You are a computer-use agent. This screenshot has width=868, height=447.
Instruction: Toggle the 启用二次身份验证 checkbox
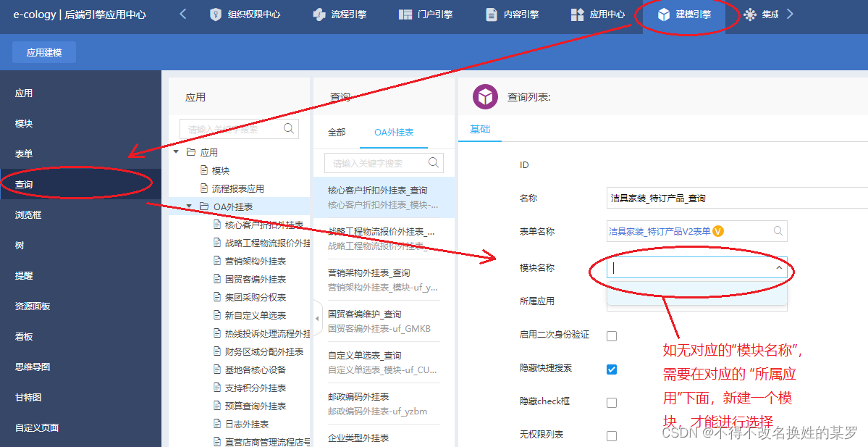[612, 335]
